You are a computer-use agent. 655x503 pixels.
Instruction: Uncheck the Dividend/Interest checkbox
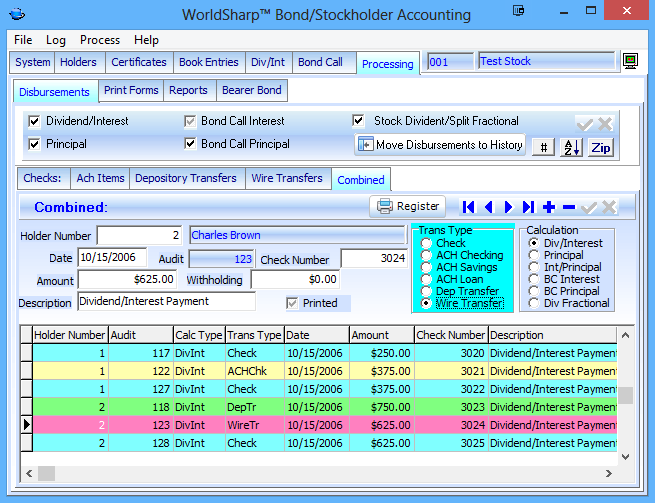click(35, 121)
